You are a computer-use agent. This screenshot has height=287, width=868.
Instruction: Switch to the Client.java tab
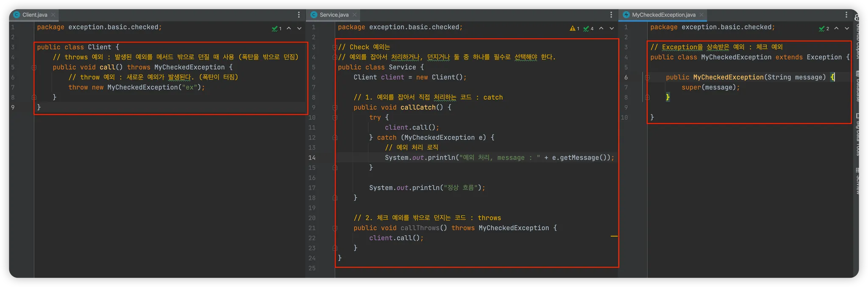click(x=34, y=15)
